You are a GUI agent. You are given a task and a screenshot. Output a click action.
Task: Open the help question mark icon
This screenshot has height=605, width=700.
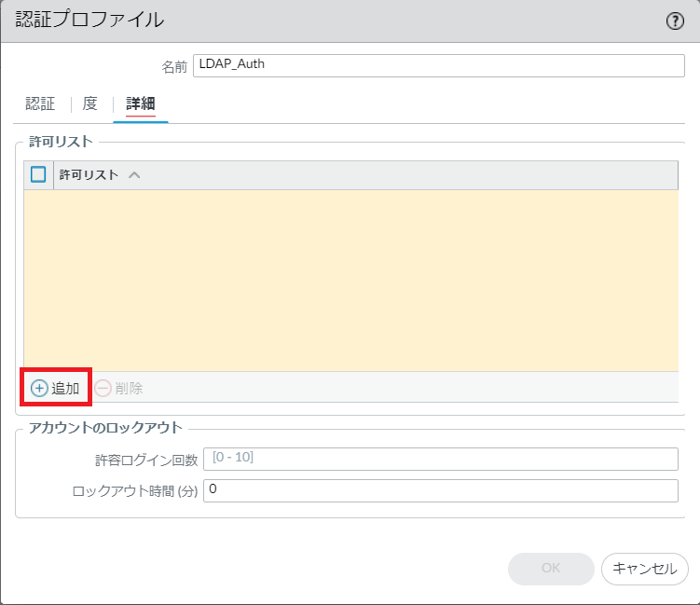coord(675,21)
